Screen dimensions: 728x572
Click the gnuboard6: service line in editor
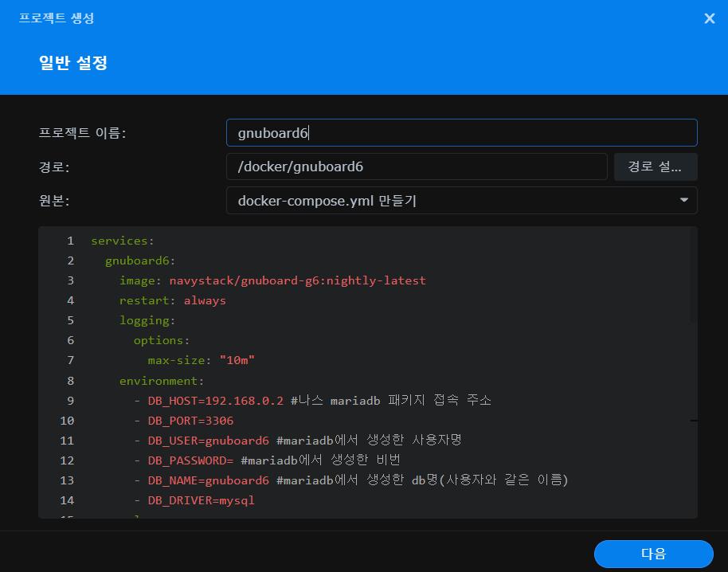(140, 261)
